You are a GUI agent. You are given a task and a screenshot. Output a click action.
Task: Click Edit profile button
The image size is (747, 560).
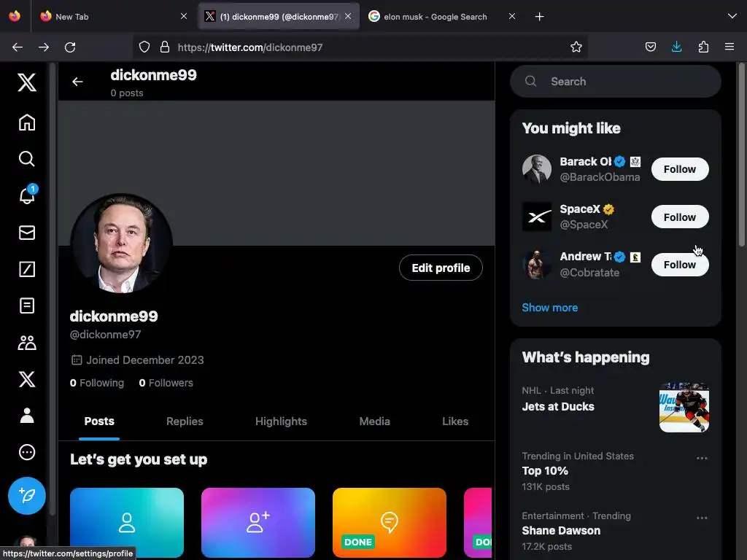tap(441, 268)
